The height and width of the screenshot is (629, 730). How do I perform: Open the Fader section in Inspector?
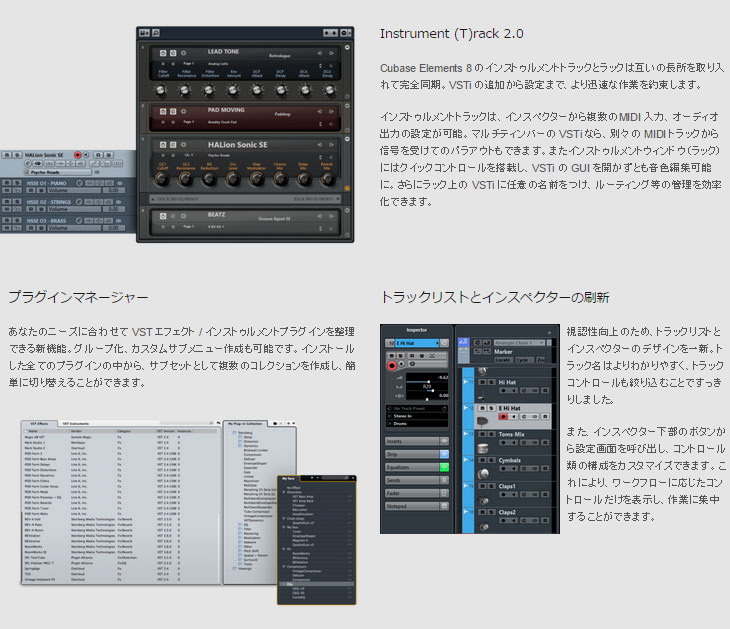[x=417, y=493]
